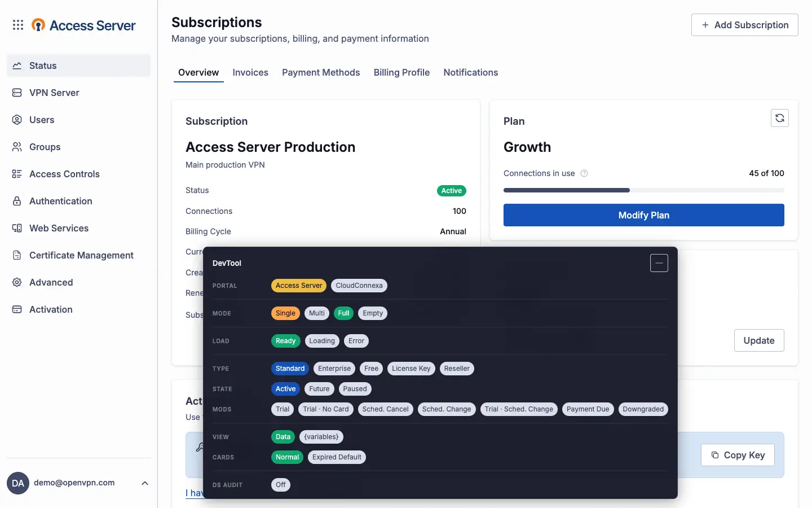Toggle the Downgraded mod
Screen dimensions: 812x508
(x=643, y=409)
